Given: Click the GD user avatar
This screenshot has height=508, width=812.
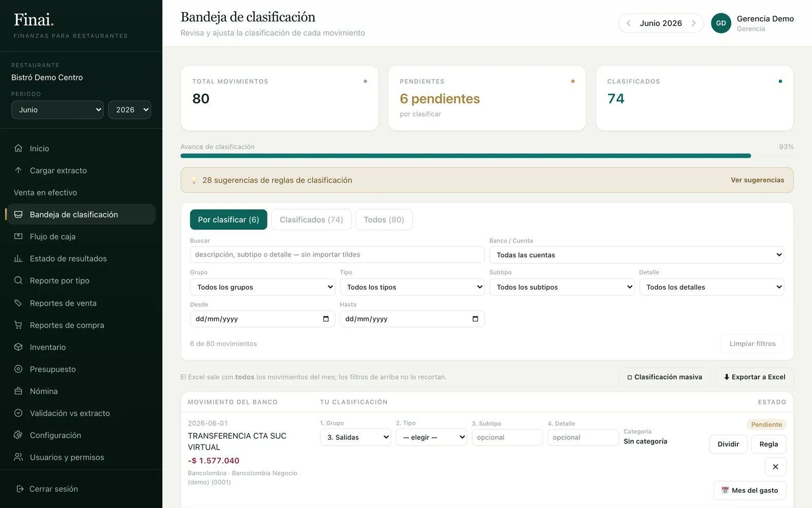Looking at the screenshot, I should tap(721, 23).
